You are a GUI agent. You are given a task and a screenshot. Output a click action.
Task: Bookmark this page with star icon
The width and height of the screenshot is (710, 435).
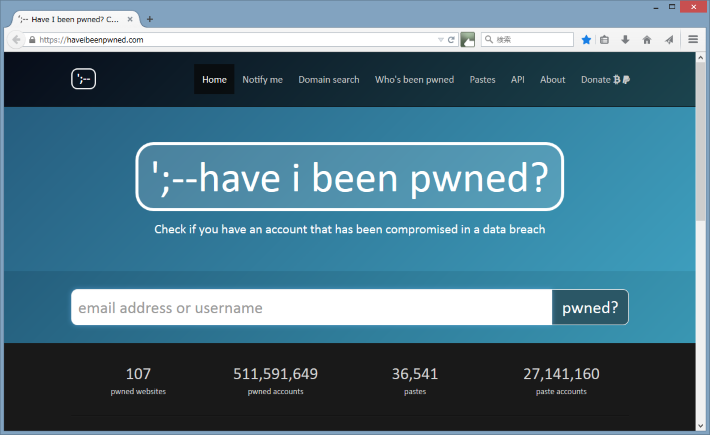586,40
